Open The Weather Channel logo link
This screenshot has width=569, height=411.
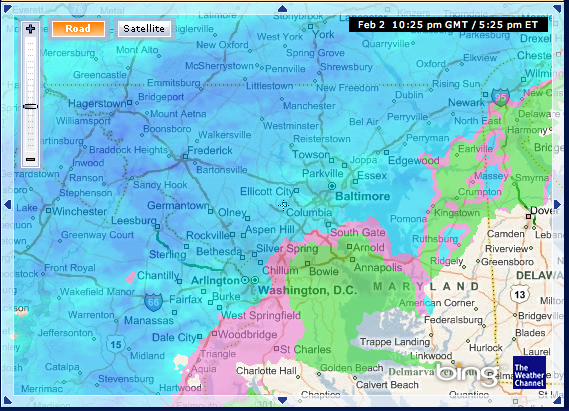pos(529,372)
